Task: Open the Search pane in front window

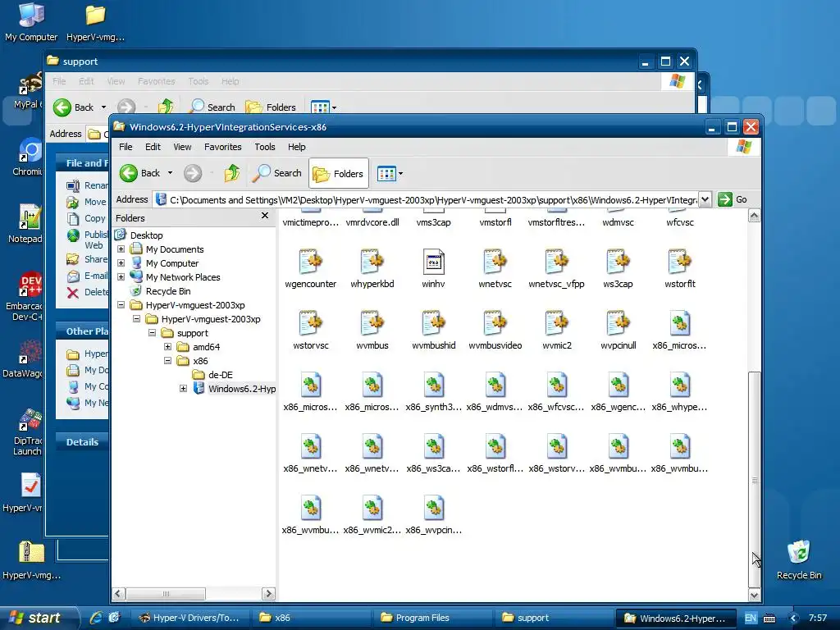Action: (277, 173)
